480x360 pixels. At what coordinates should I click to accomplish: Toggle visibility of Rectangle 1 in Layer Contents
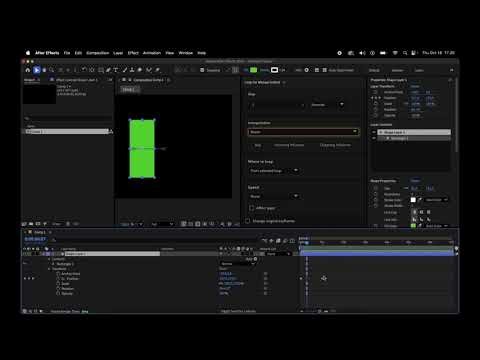374,138
